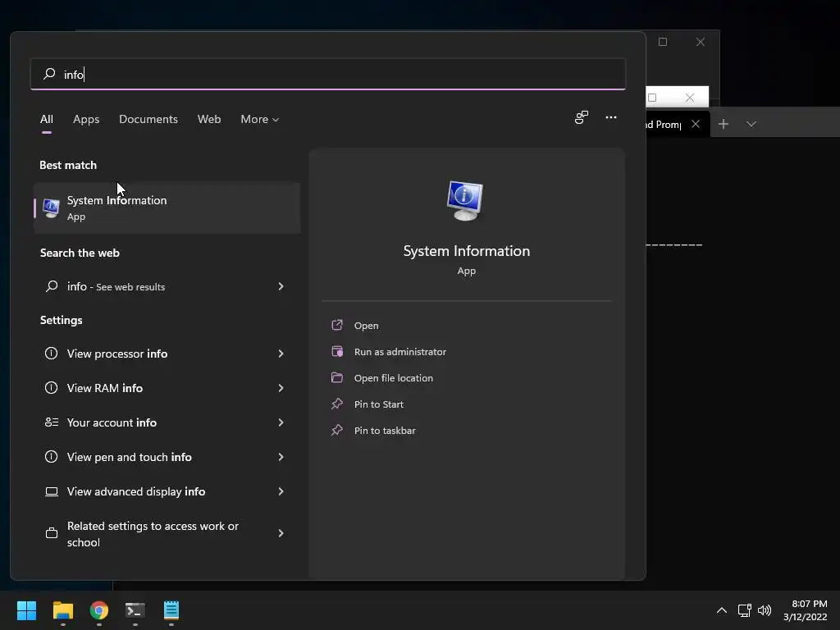
Task: Click the info icon beside View RAM info
Action: click(x=51, y=388)
